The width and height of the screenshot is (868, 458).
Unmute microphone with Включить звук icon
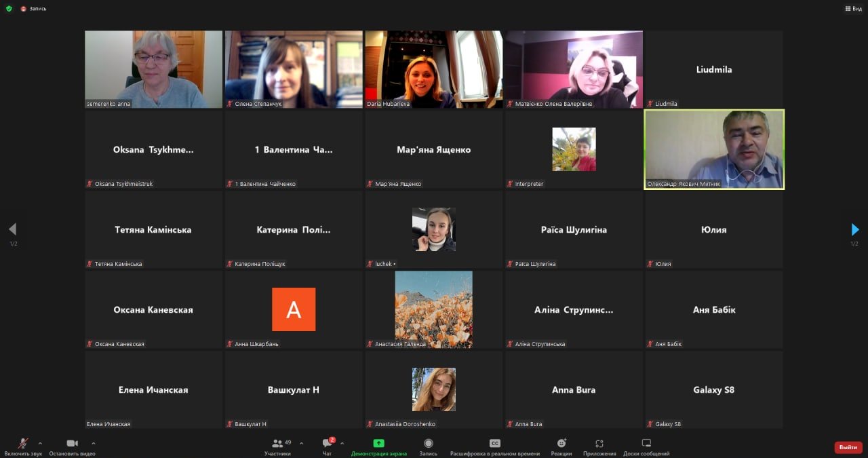click(x=22, y=444)
